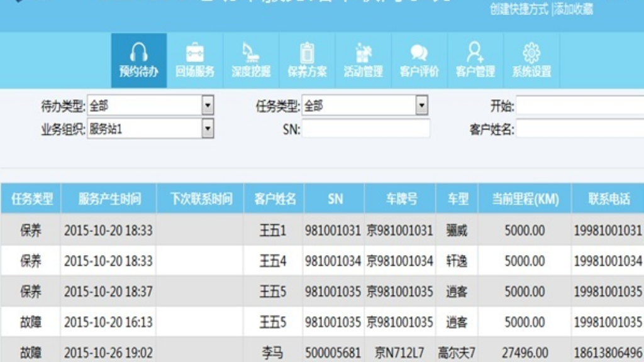The height and width of the screenshot is (362, 644).
Task: Switch to the 预约待办 tab
Action: [x=138, y=61]
